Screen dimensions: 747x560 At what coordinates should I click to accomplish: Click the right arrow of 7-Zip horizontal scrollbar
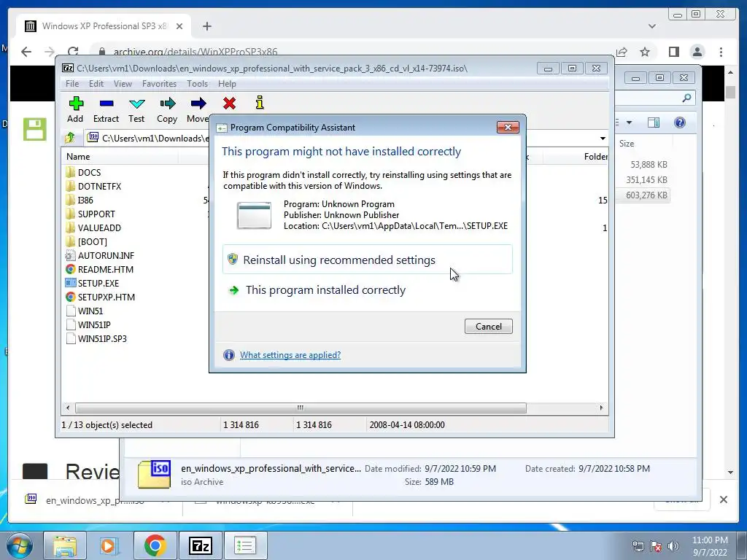coord(601,408)
